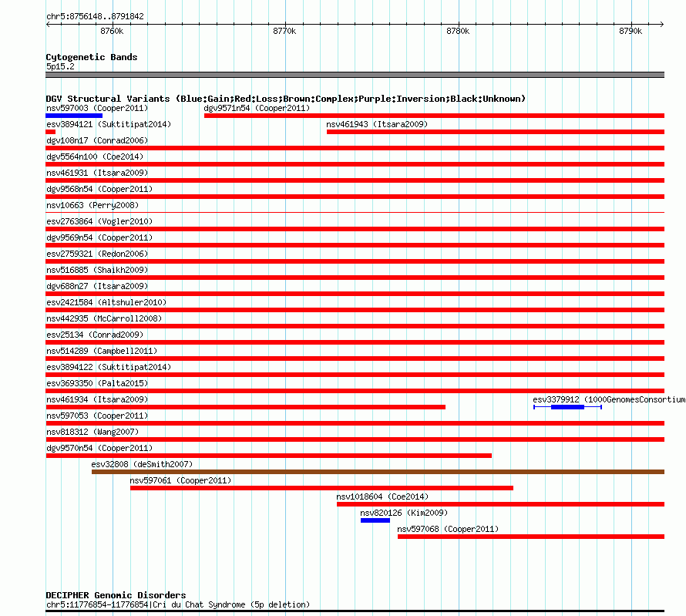The height and width of the screenshot is (616, 686).
Task: Click the black Cri du Chat bar
Action: (355, 611)
